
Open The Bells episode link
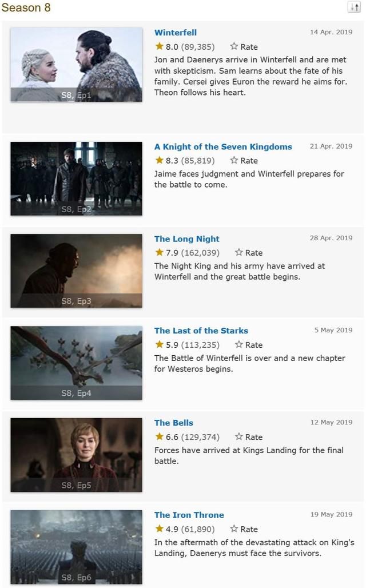174,423
